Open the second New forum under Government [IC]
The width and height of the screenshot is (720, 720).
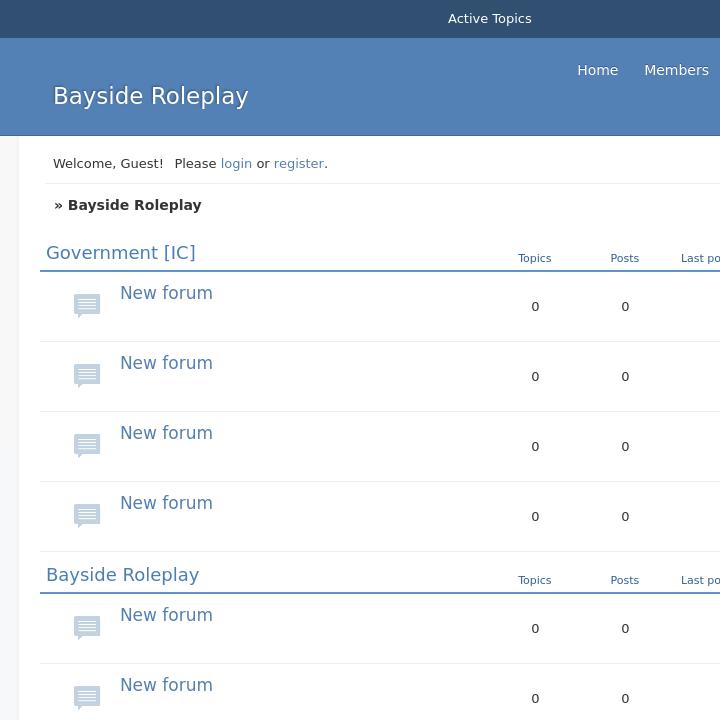(166, 363)
